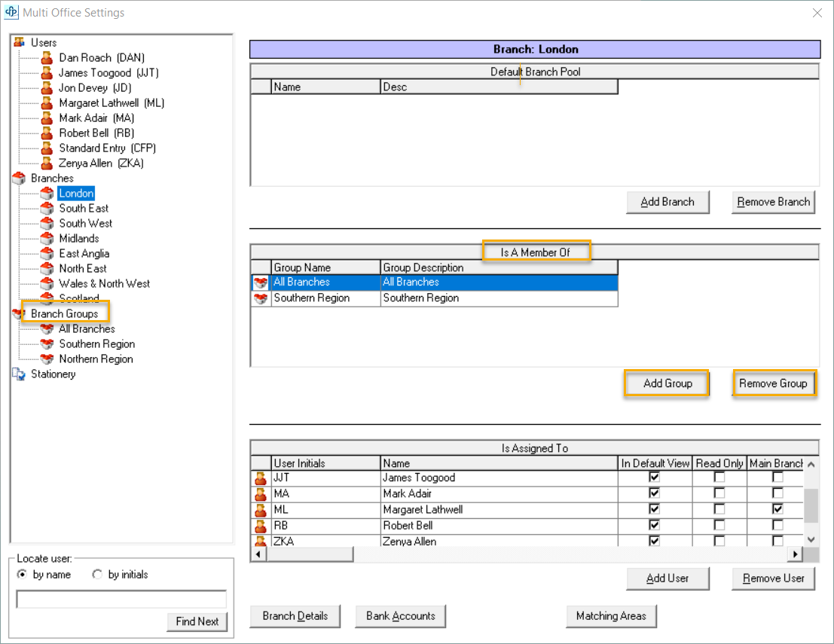Screen dimensions: 834x644
Task: Click vertical scrollbar up arrow in user table
Action: click(811, 464)
